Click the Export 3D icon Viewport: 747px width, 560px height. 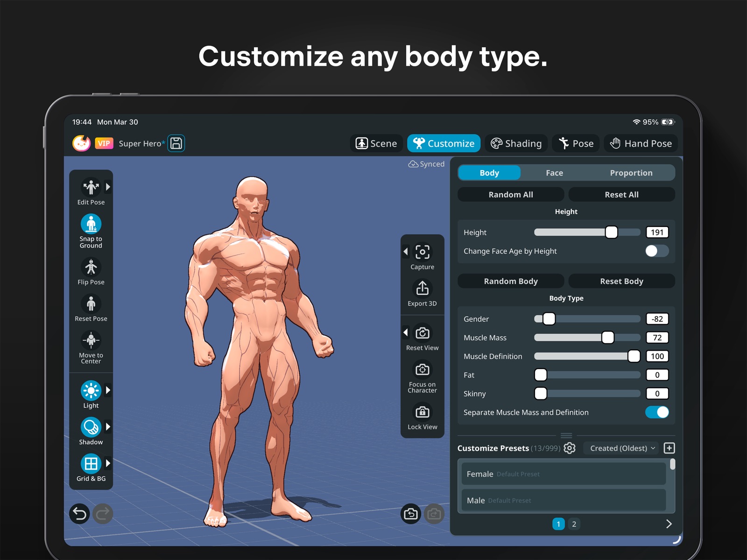pyautogui.click(x=423, y=288)
